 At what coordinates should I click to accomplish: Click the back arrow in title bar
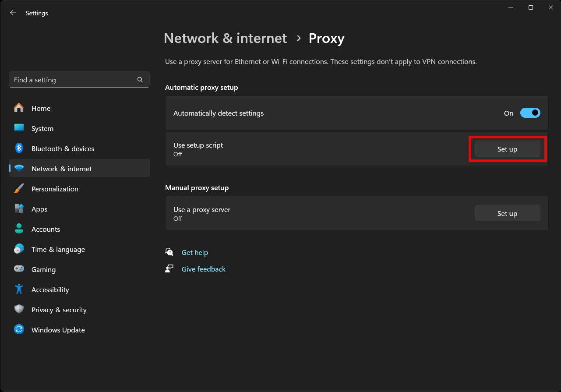pyautogui.click(x=13, y=13)
